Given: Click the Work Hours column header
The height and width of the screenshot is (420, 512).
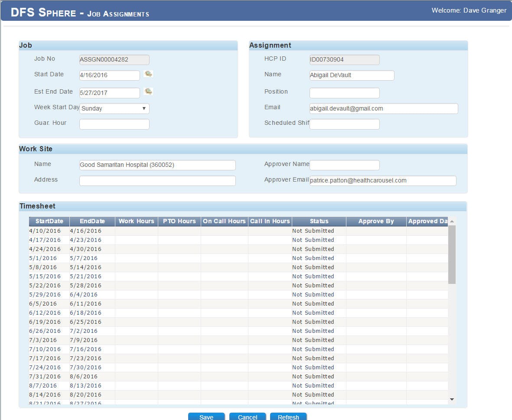Looking at the screenshot, I should coord(136,221).
